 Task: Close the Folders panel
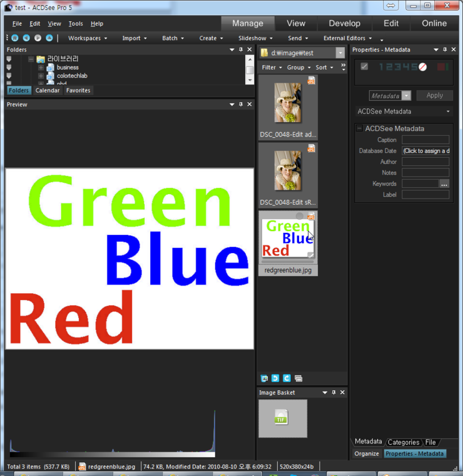tap(250, 49)
